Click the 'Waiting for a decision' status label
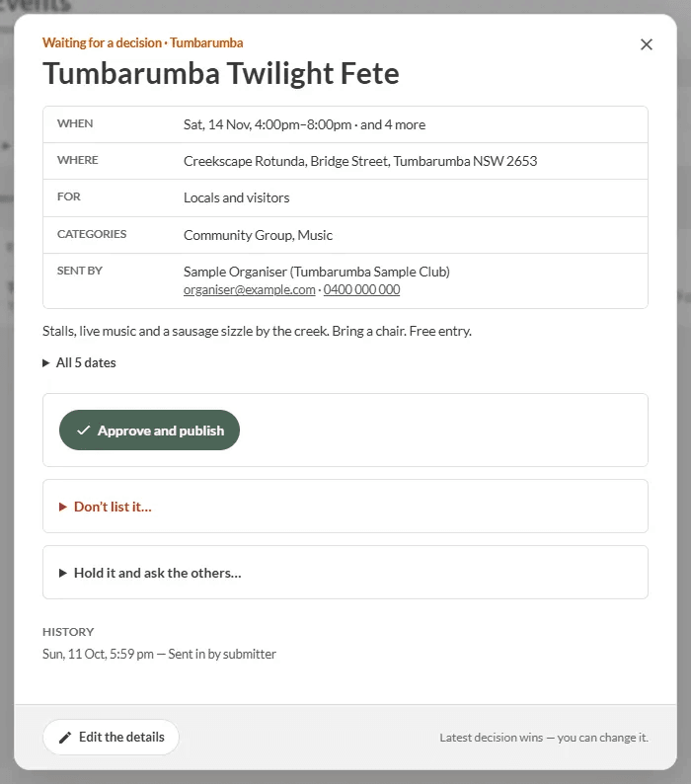The image size is (691, 784). click(102, 42)
